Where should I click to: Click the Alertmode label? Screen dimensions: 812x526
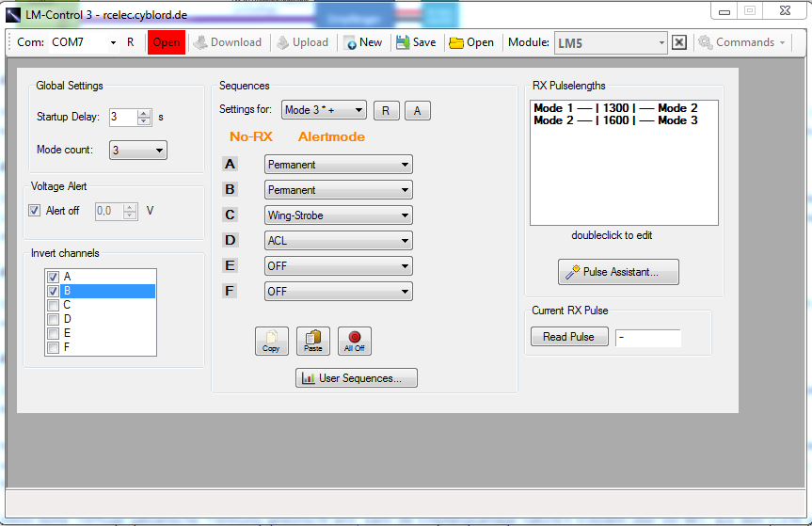tap(331, 136)
